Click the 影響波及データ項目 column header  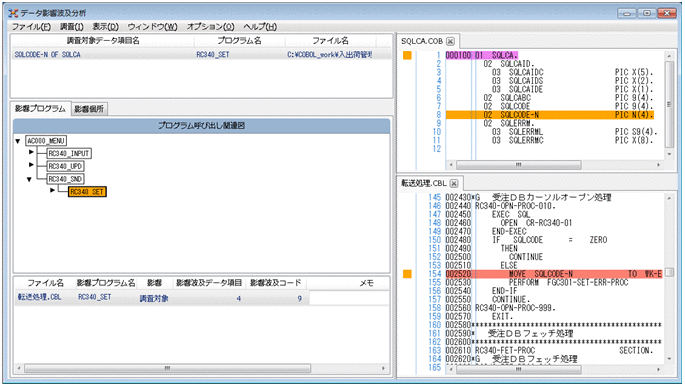[x=209, y=283]
